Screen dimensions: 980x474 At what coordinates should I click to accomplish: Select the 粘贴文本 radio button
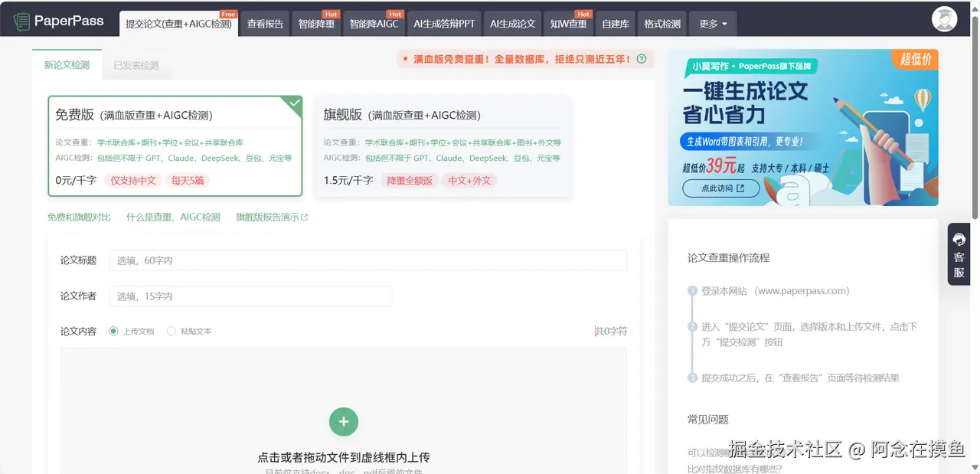coord(171,332)
